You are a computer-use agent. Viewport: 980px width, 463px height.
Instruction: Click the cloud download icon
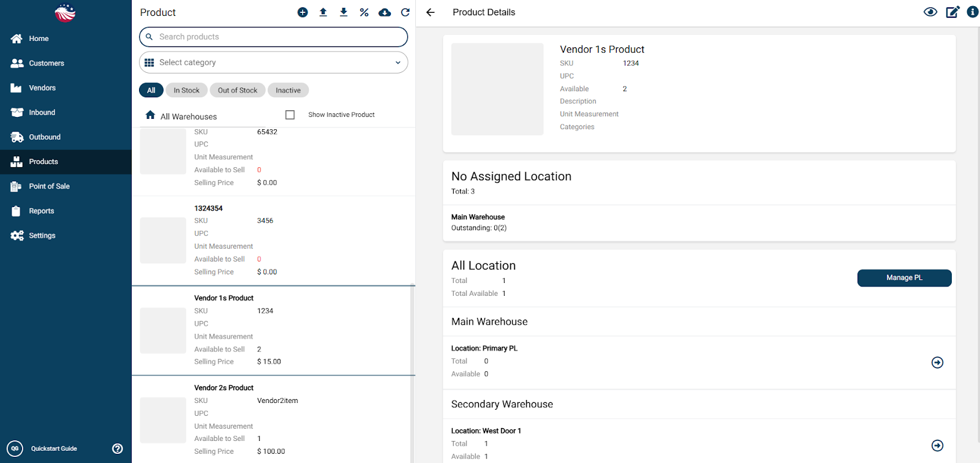[x=385, y=12]
